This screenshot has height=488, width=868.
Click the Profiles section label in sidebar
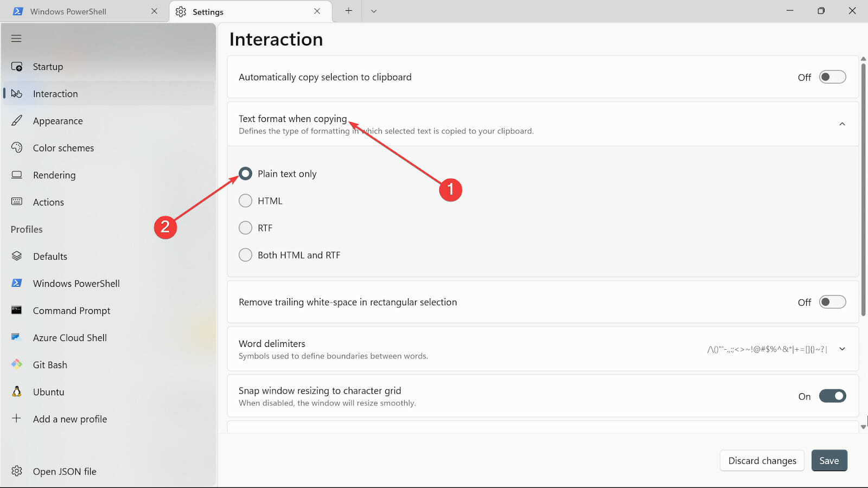[x=27, y=229]
